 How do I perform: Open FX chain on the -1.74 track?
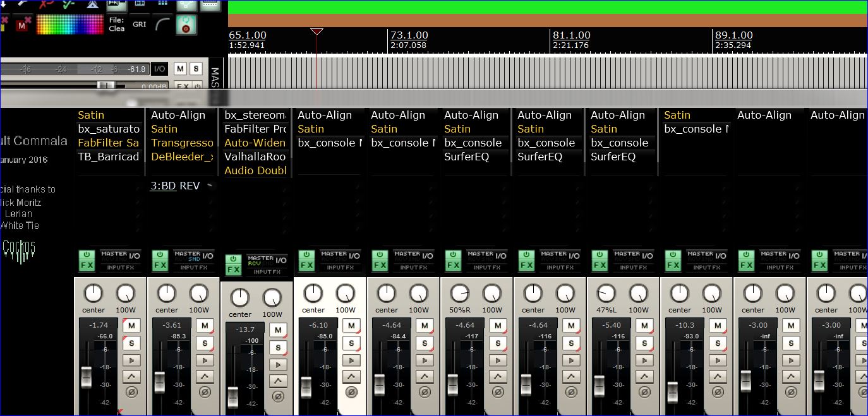click(87, 266)
